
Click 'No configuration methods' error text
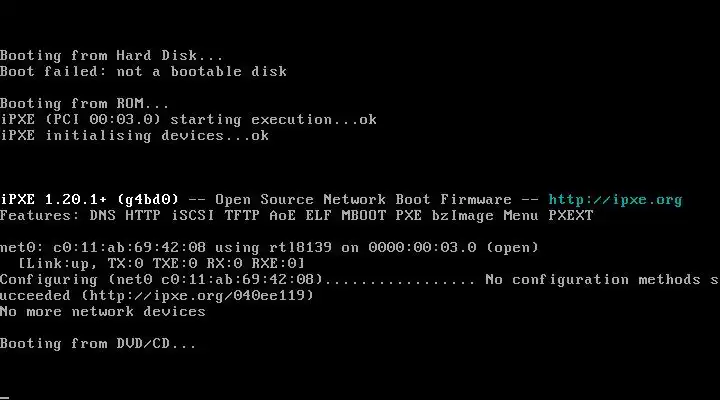(x=593, y=280)
